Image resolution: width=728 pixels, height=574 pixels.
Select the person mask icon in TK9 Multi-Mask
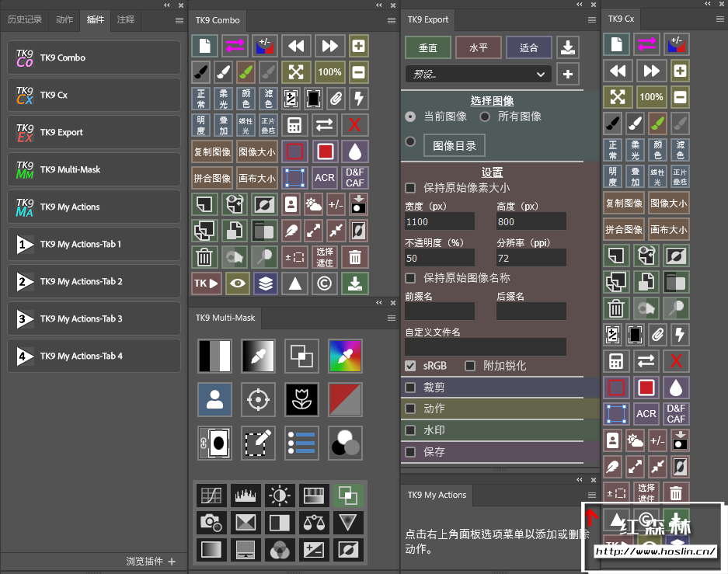click(214, 399)
